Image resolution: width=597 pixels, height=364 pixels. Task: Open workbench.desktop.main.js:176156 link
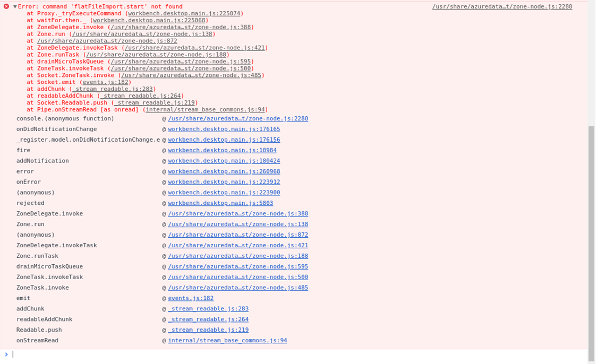(x=224, y=140)
